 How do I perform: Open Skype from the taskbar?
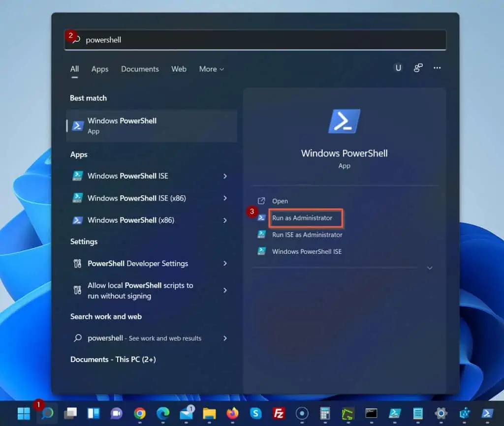[x=255, y=413]
